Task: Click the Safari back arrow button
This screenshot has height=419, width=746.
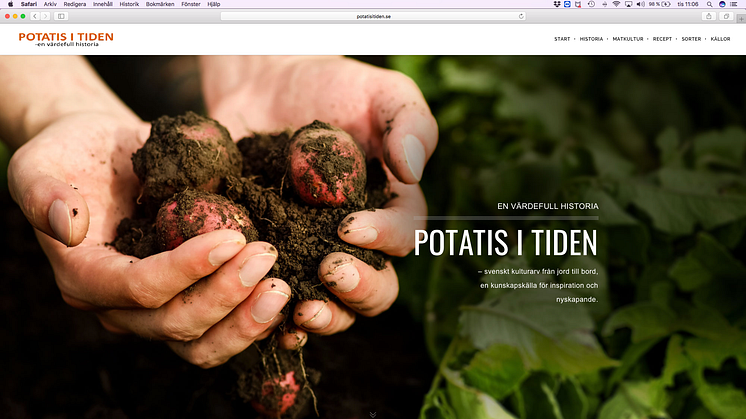Action: coord(35,16)
